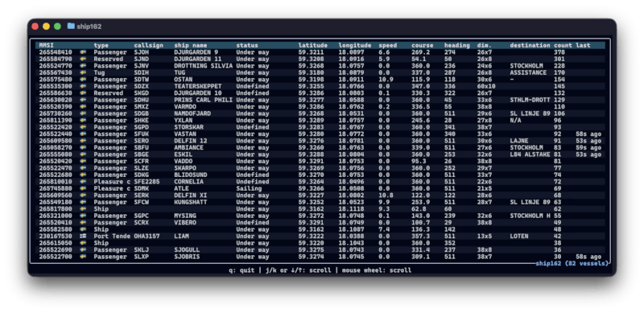The image size is (644, 313).
Task: Select MMSI 265615050
Action: [x=56, y=243]
